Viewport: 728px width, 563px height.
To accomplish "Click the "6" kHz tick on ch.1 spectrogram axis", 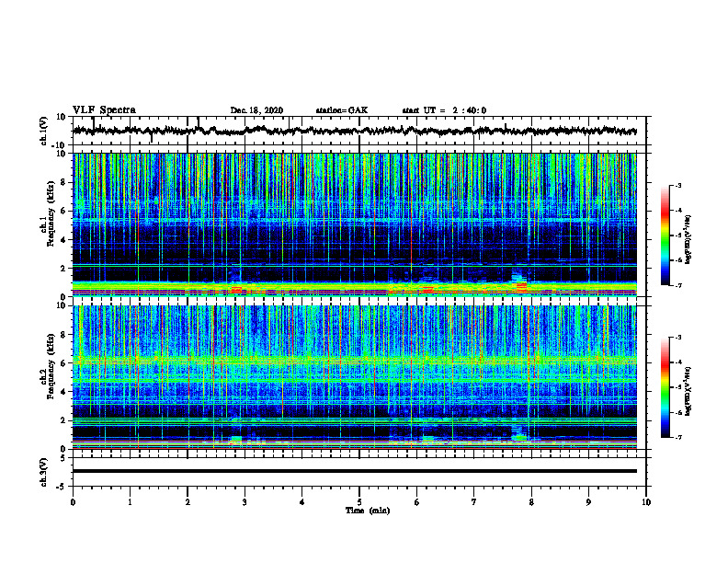I will [x=63, y=212].
